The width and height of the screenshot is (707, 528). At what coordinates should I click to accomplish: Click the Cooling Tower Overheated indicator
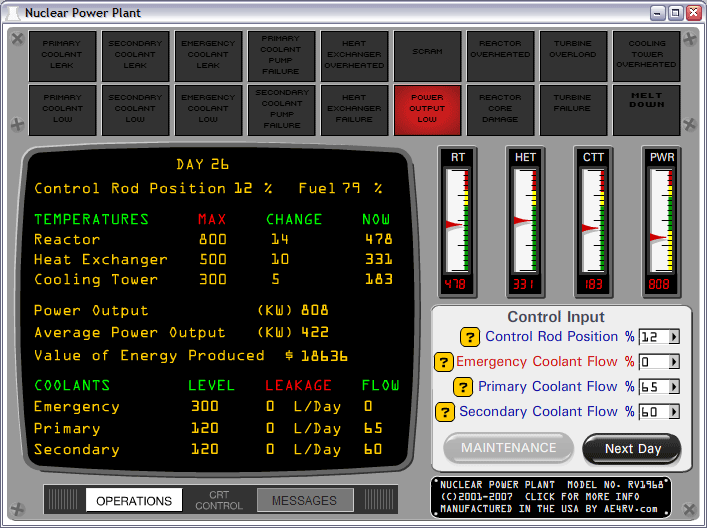click(647, 56)
